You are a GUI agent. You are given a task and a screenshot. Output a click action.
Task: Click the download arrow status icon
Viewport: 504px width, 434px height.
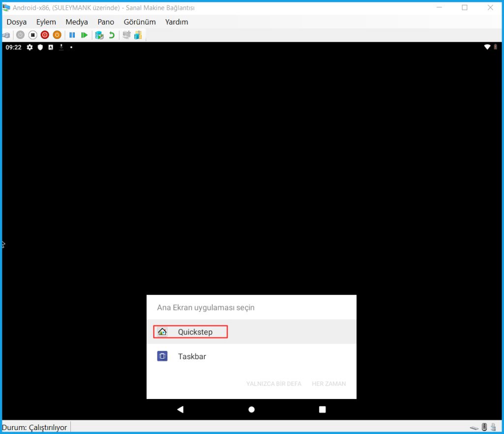point(61,47)
